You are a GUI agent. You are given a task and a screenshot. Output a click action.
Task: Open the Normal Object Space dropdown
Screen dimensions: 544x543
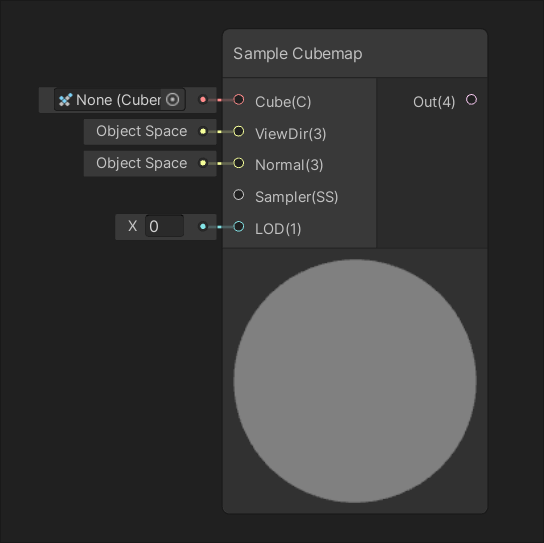pos(142,163)
